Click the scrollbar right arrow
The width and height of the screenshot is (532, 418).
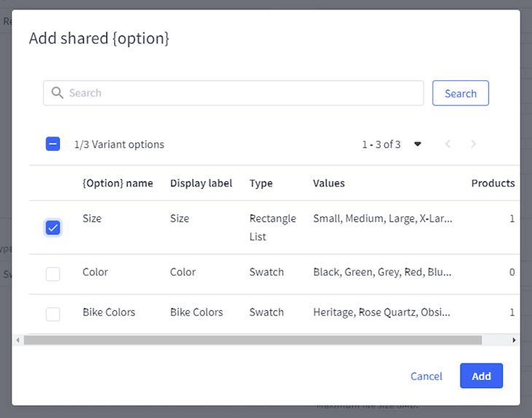click(x=514, y=340)
